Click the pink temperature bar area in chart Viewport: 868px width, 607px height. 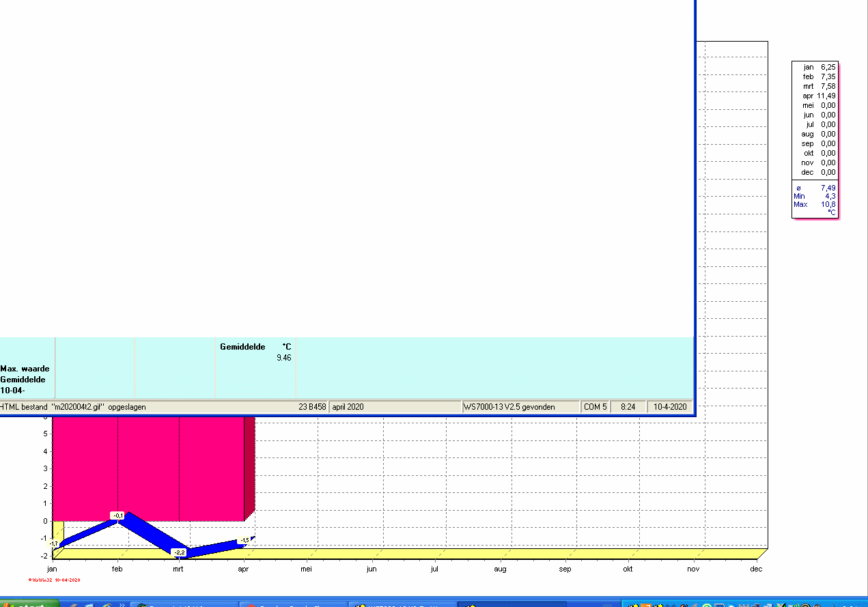pos(148,469)
